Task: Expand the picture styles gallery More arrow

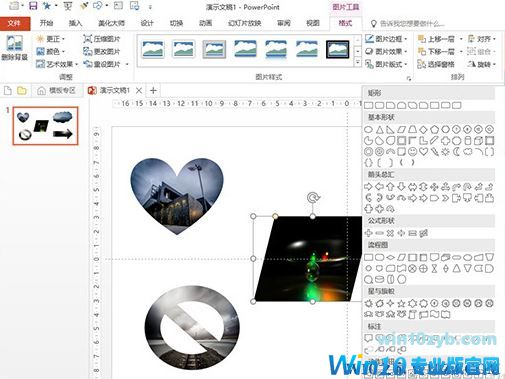Action: pyautogui.click(x=357, y=62)
